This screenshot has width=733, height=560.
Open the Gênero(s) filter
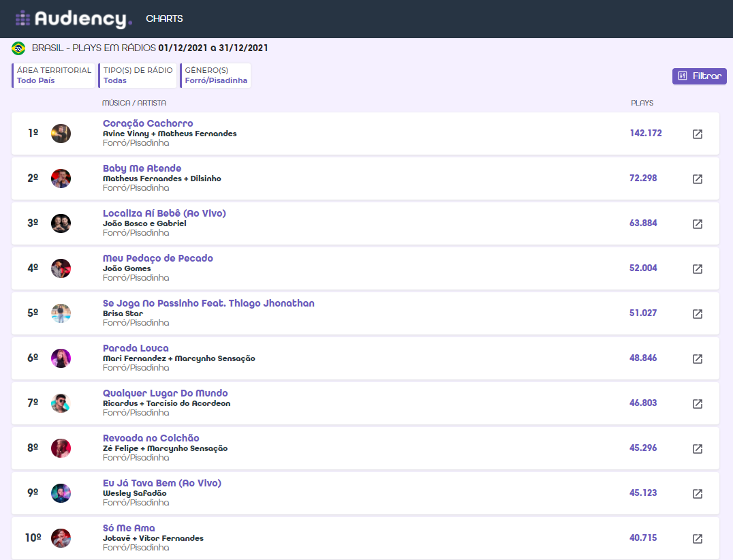click(215, 75)
